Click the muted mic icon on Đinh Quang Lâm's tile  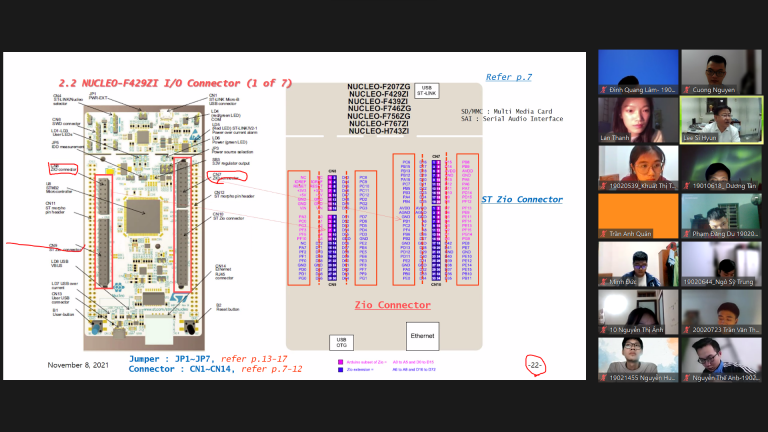[x=604, y=90]
